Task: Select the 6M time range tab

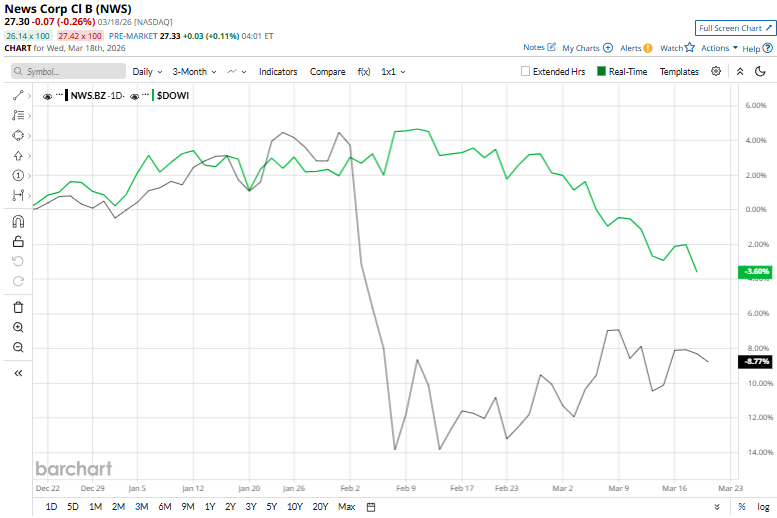Action: 163,507
